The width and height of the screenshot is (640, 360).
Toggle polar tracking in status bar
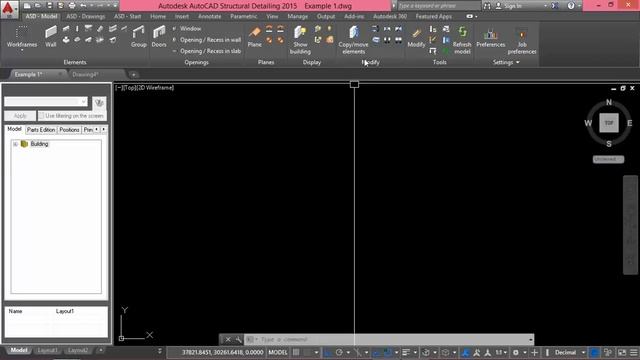click(x=339, y=352)
